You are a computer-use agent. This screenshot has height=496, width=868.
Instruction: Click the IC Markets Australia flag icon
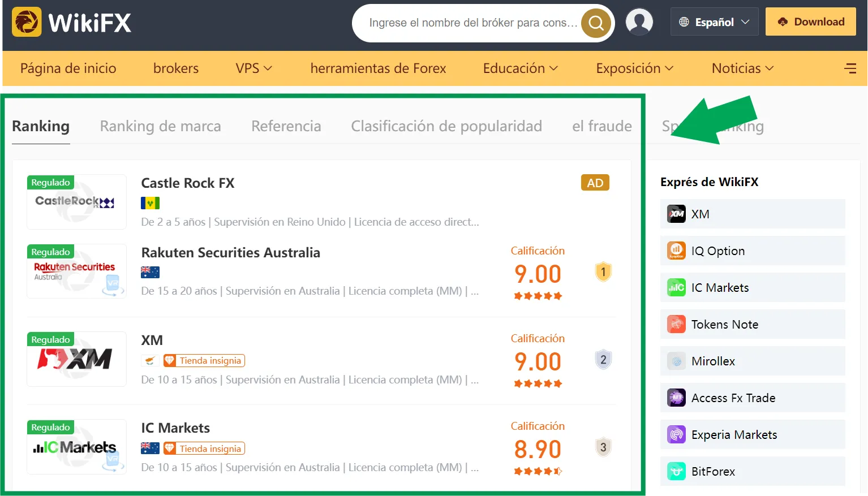pyautogui.click(x=150, y=448)
